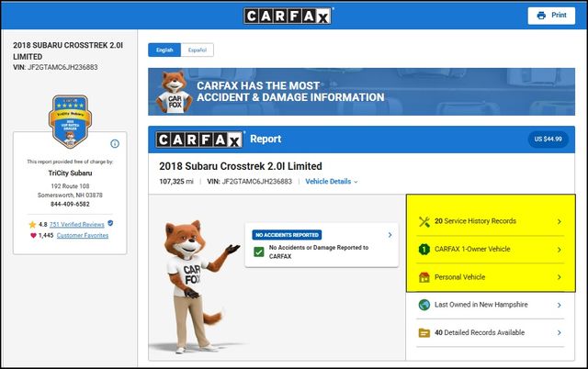The image size is (588, 369).
Task: Click the 192 Route 108 address line
Action: coord(70,186)
